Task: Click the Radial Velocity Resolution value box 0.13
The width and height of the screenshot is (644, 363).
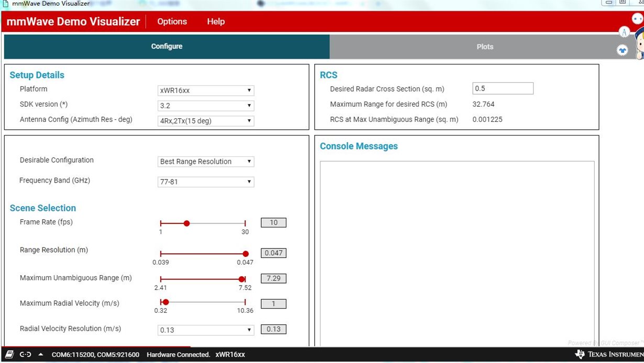Action: point(273,329)
